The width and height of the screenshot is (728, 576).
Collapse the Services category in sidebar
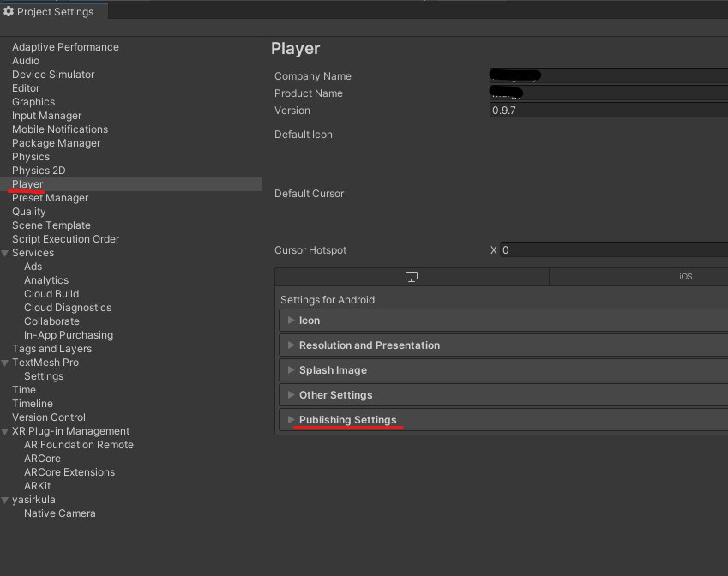[5, 252]
